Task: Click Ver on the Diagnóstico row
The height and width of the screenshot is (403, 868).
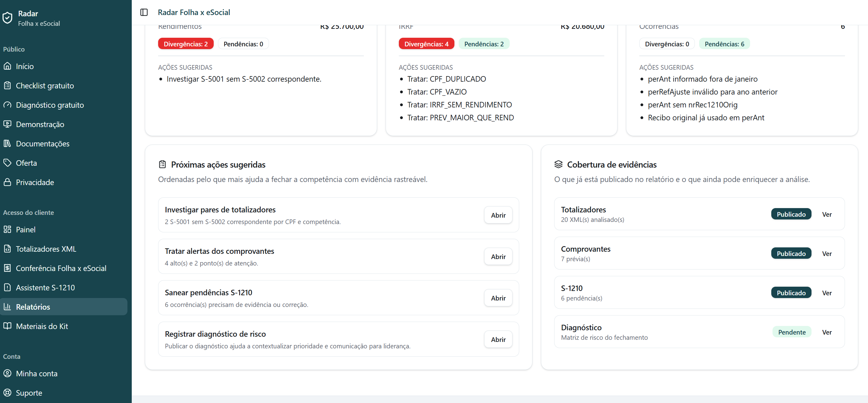Action: coord(827,332)
